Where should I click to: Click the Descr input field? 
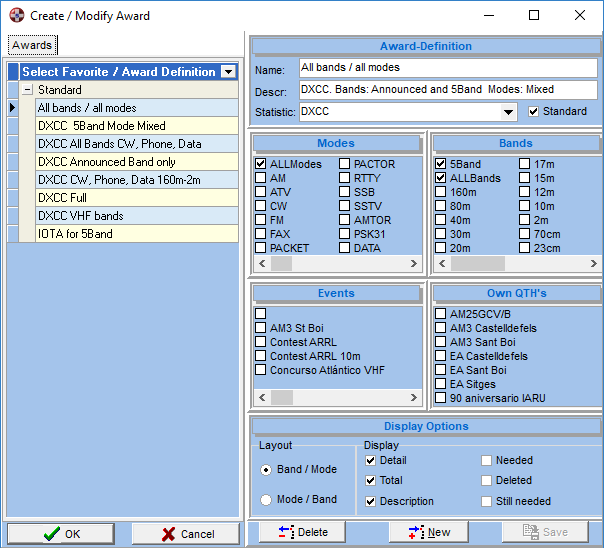448,90
